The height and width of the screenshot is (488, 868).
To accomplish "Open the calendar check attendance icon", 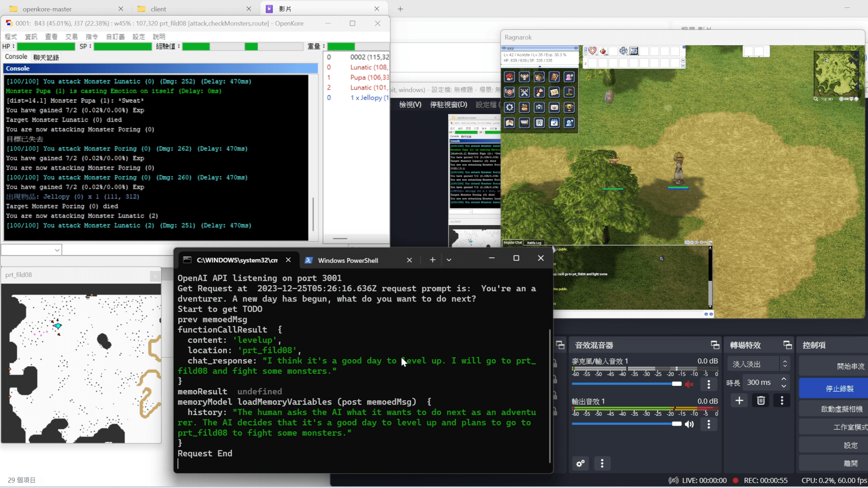I will click(x=554, y=123).
